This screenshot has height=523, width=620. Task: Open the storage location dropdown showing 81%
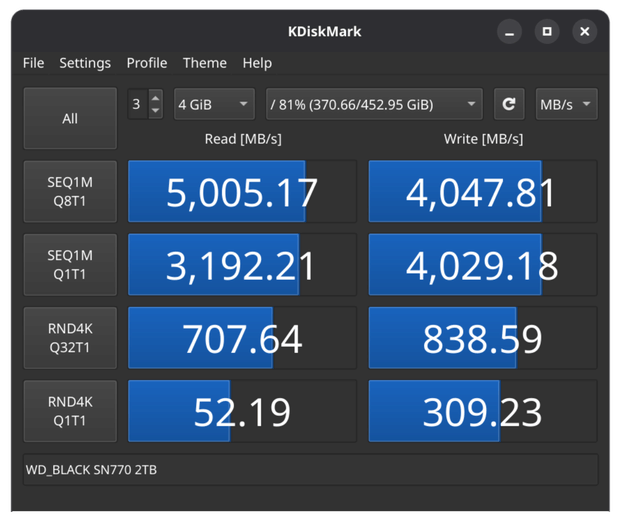[374, 104]
